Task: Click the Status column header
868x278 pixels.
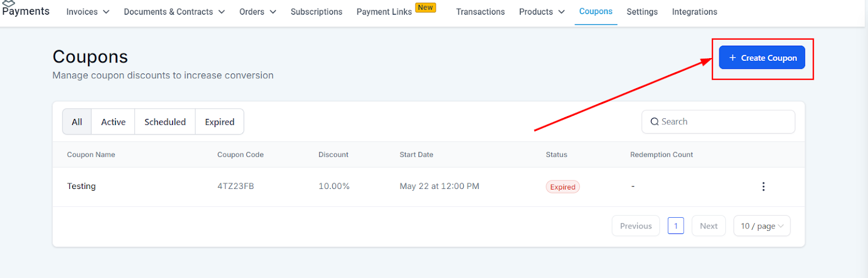Action: pyautogui.click(x=557, y=155)
